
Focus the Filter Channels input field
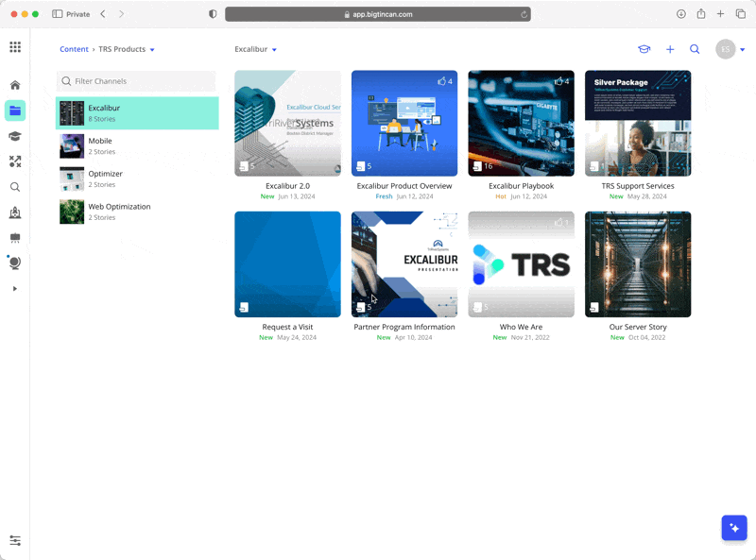(x=137, y=81)
